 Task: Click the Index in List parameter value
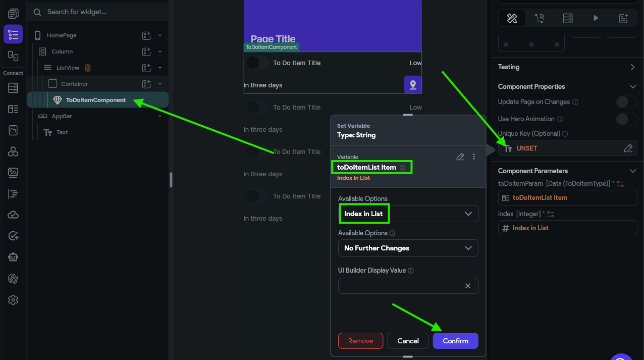[568, 228]
